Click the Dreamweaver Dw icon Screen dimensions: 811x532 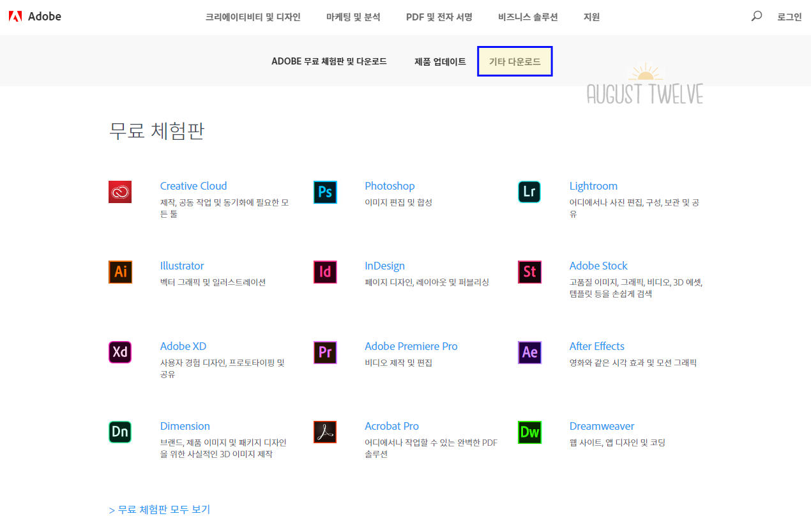(529, 432)
